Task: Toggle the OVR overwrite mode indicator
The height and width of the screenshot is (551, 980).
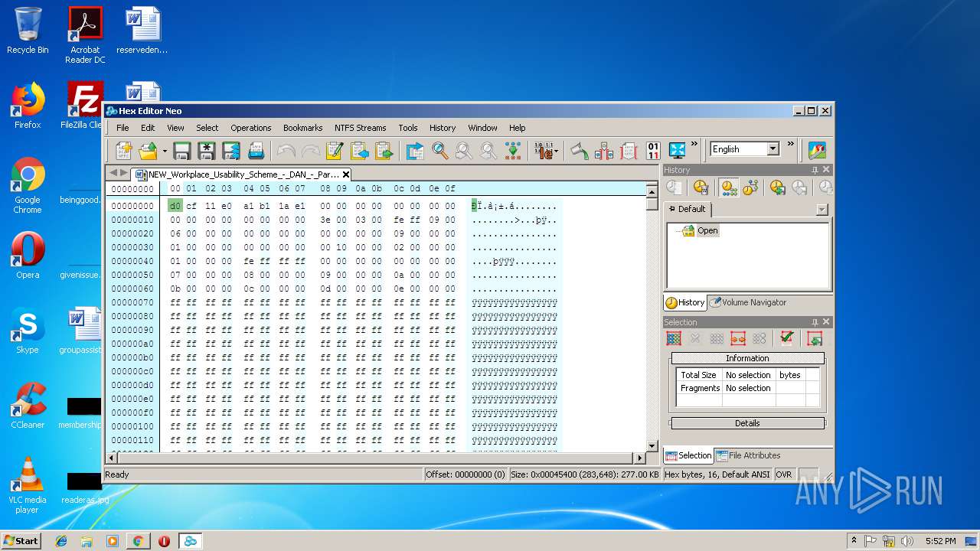Action: (784, 474)
